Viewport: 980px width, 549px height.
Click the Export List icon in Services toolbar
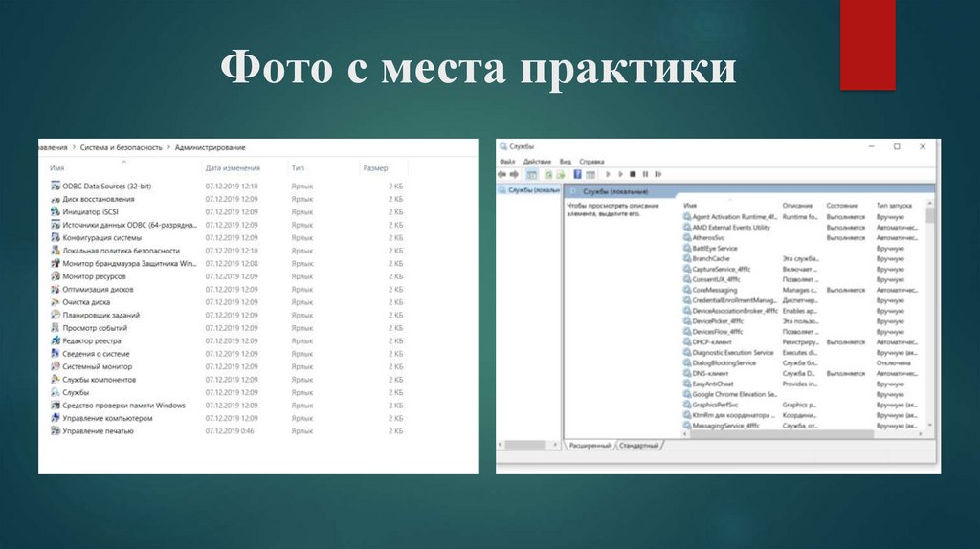[561, 174]
